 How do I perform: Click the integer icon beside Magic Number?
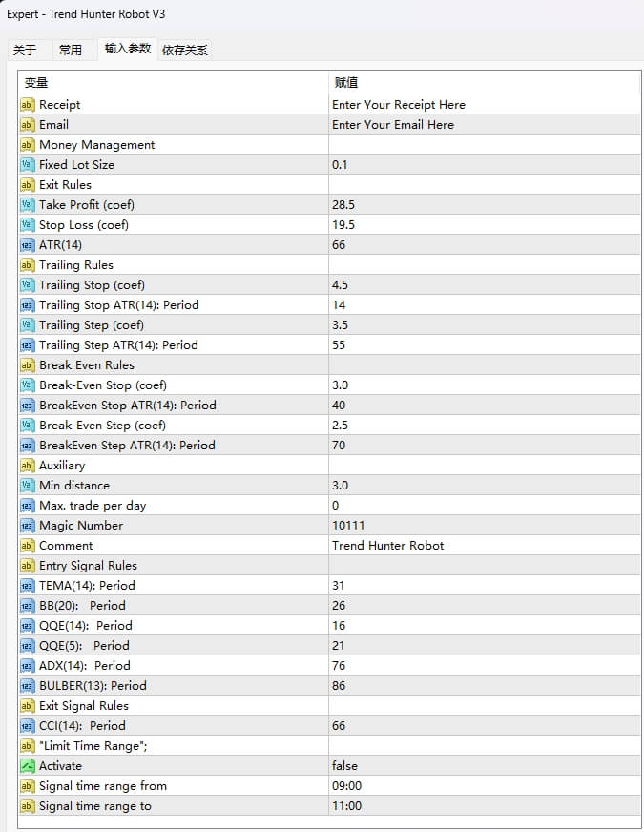pyautogui.click(x=27, y=526)
